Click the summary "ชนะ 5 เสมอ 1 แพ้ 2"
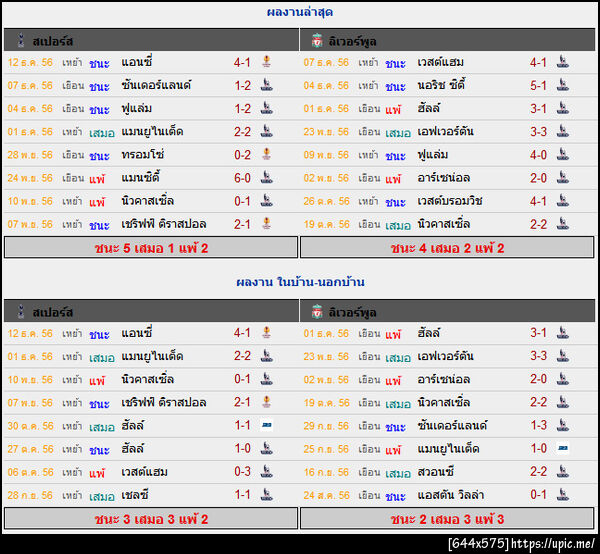600x554 pixels. 151,248
